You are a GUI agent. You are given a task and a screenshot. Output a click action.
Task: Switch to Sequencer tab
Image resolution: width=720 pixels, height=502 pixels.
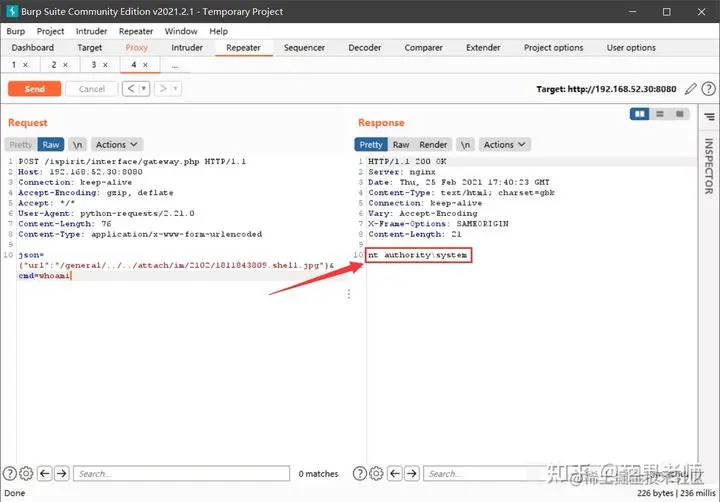pyautogui.click(x=304, y=48)
